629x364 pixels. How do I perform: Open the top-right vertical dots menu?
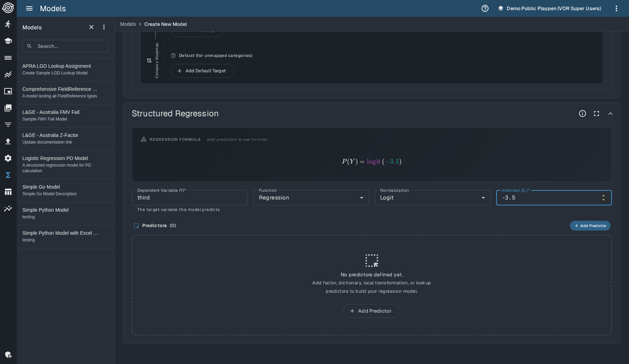(616, 8)
